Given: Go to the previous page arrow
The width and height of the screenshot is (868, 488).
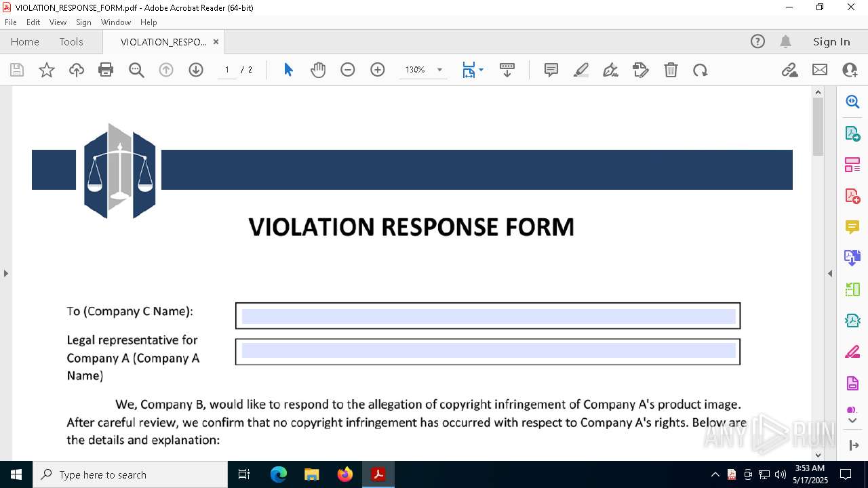Looking at the screenshot, I should point(166,70).
